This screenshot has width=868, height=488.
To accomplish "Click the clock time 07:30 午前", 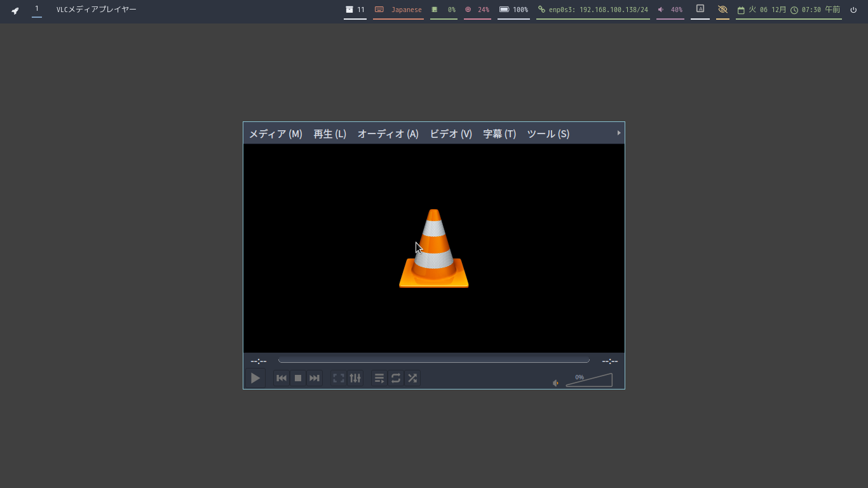I will coord(815,10).
